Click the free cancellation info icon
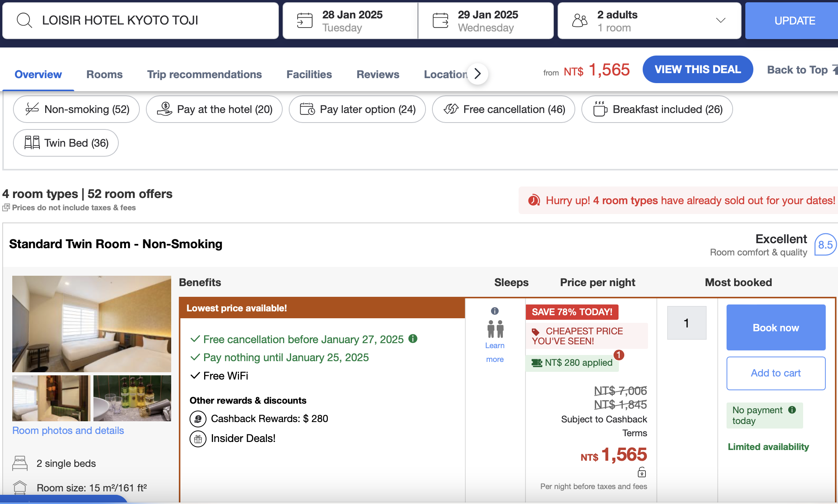Viewport: 838px width, 504px height. (413, 339)
